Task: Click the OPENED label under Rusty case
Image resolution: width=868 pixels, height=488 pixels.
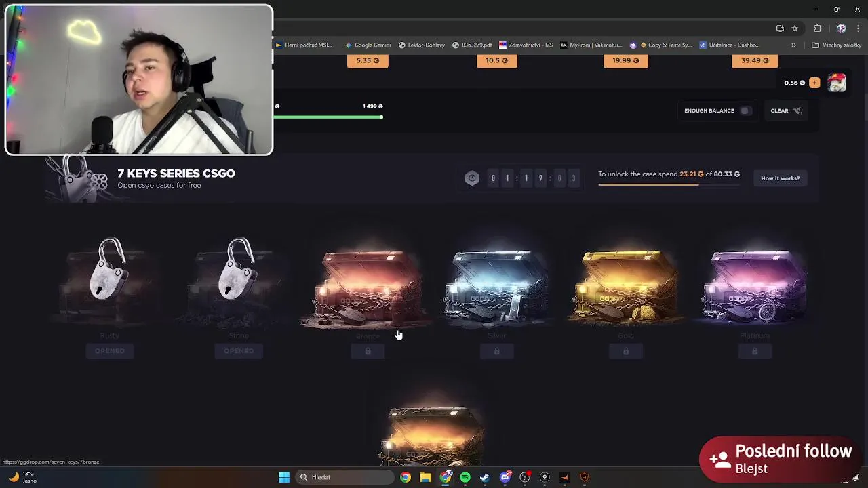Action: 109,351
